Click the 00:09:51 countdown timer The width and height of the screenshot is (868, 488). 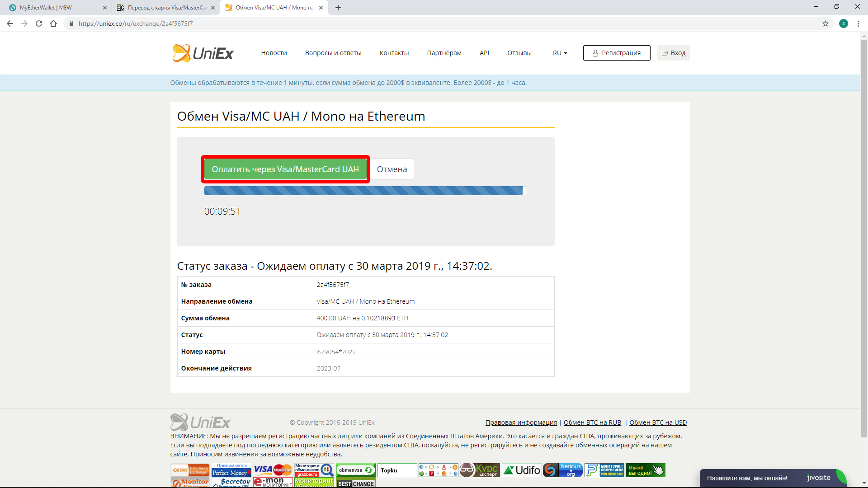222,211
